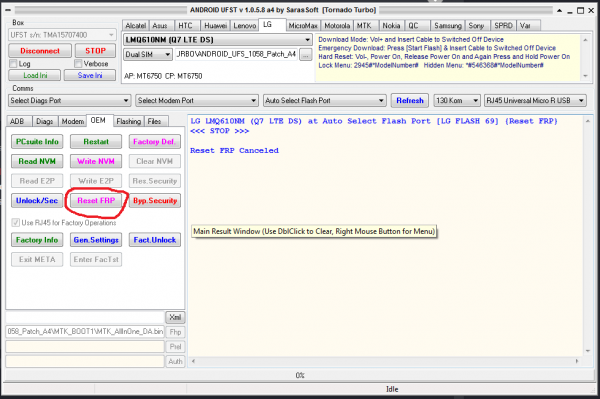Open the Modem tab
The height and width of the screenshot is (399, 600).
click(72, 121)
